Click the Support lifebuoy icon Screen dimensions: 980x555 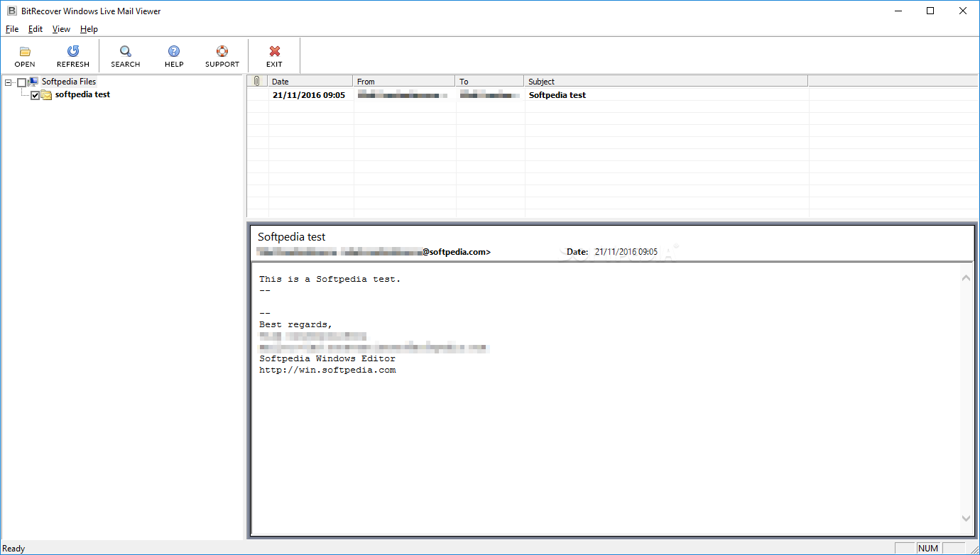point(222,51)
